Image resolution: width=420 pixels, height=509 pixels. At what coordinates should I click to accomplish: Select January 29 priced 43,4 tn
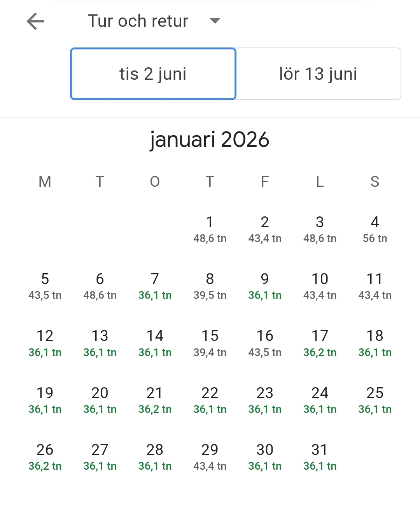pyautogui.click(x=210, y=457)
